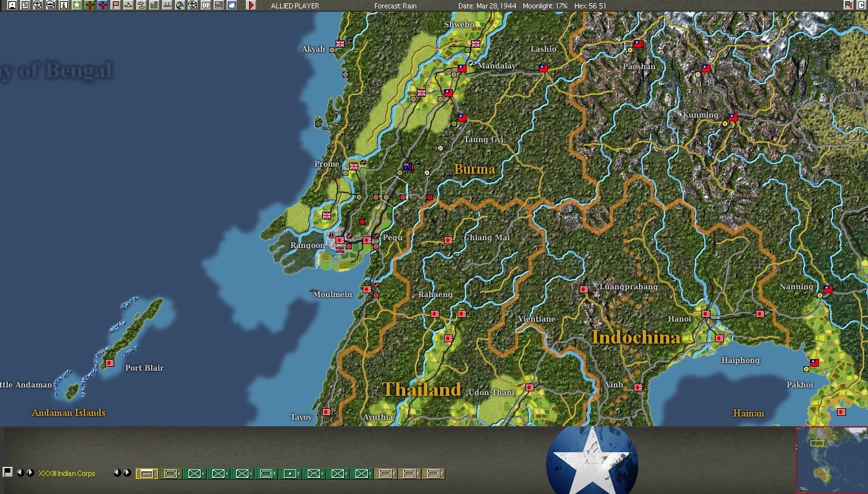The height and width of the screenshot is (494, 868).
Task: Click the Taung Gyi city label
Action: click(484, 139)
